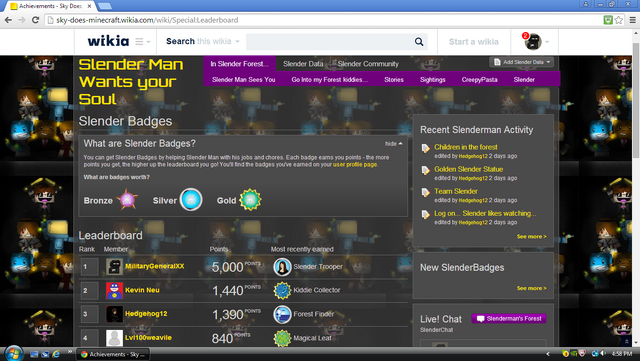This screenshot has height=361, width=640.
Task: Click the wikia logo
Action: coord(108,41)
